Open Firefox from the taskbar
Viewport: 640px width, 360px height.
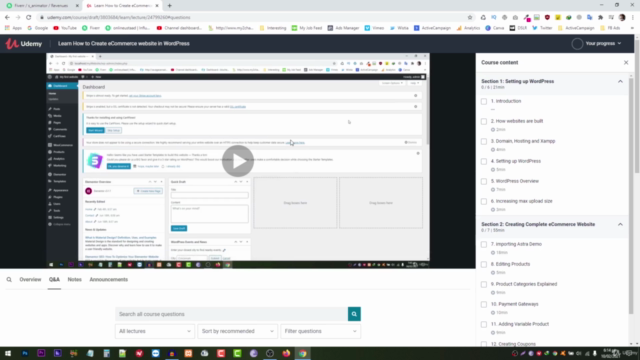click(x=286, y=353)
